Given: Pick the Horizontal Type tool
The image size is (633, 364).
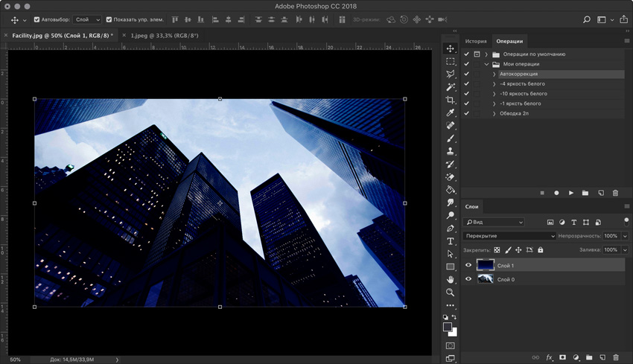Looking at the screenshot, I should 451,241.
